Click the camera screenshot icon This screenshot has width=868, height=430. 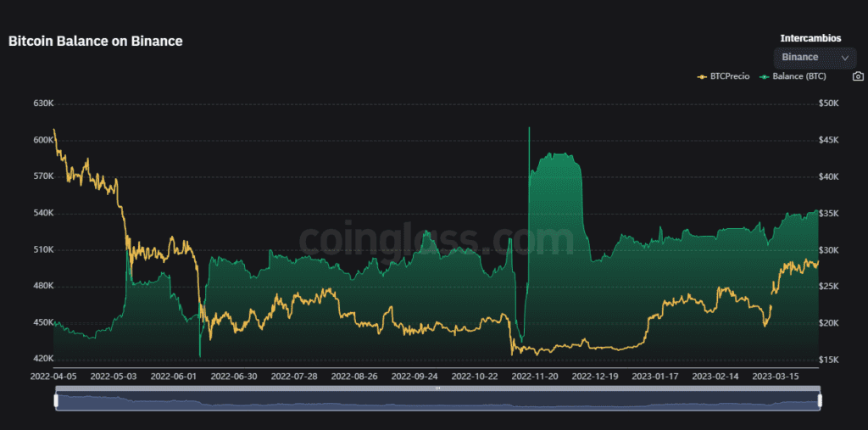858,76
